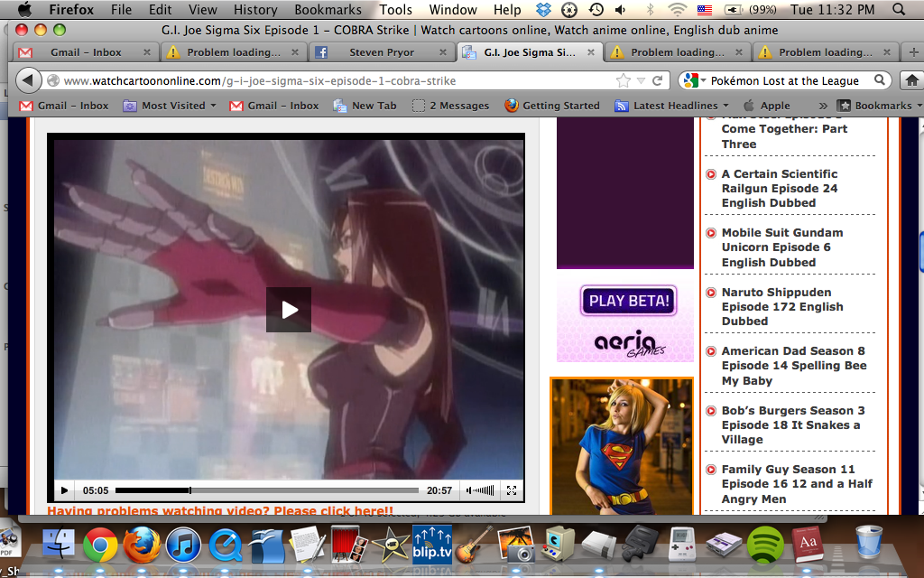Open the Most Visited bookmarks dropdown
This screenshot has width=924, height=578.
coord(170,106)
